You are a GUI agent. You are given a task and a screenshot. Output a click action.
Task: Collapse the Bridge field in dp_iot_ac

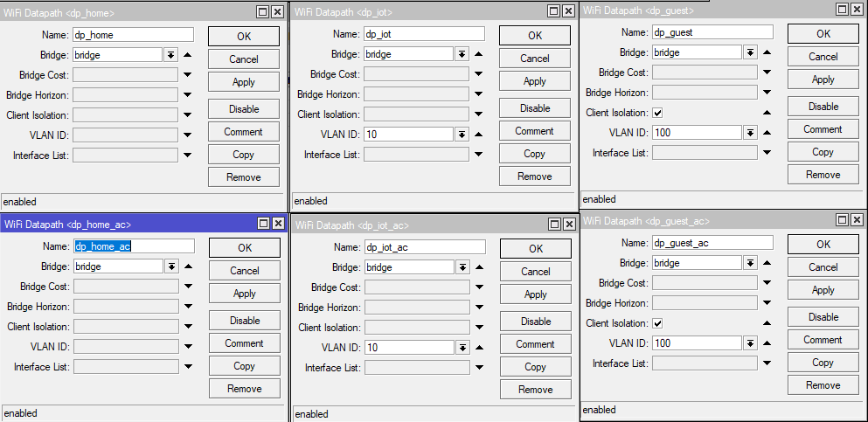(x=479, y=267)
